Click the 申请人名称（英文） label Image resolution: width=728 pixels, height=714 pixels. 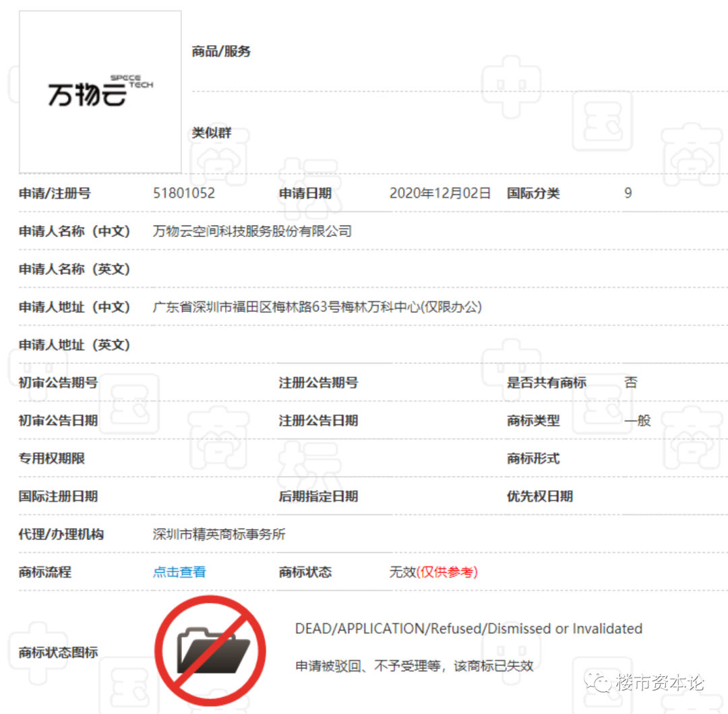click(x=74, y=269)
